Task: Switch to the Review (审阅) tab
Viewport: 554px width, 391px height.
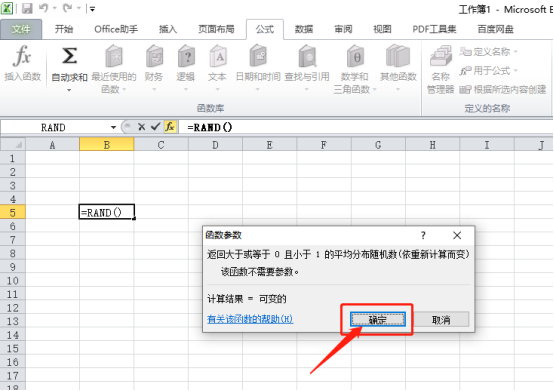Action: [x=343, y=29]
